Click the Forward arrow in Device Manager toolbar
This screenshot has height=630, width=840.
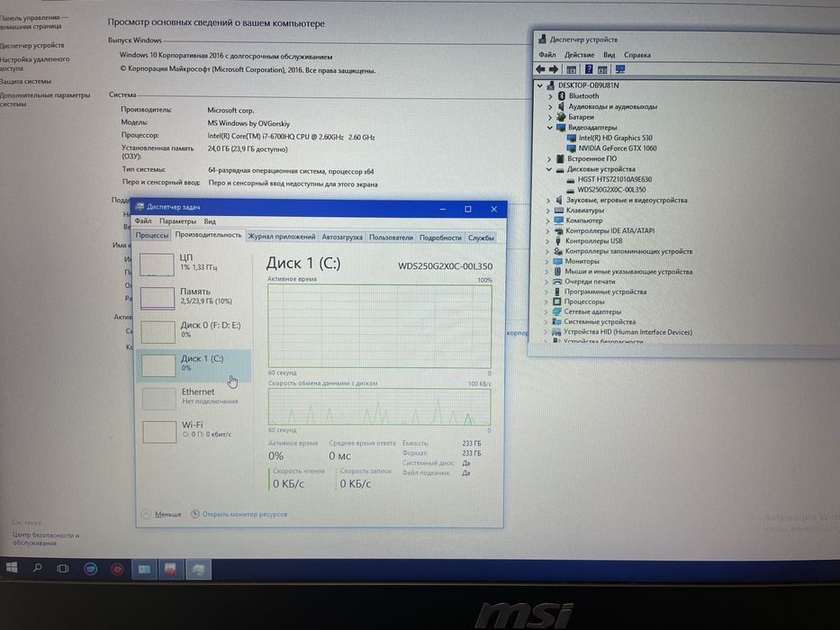click(554, 69)
